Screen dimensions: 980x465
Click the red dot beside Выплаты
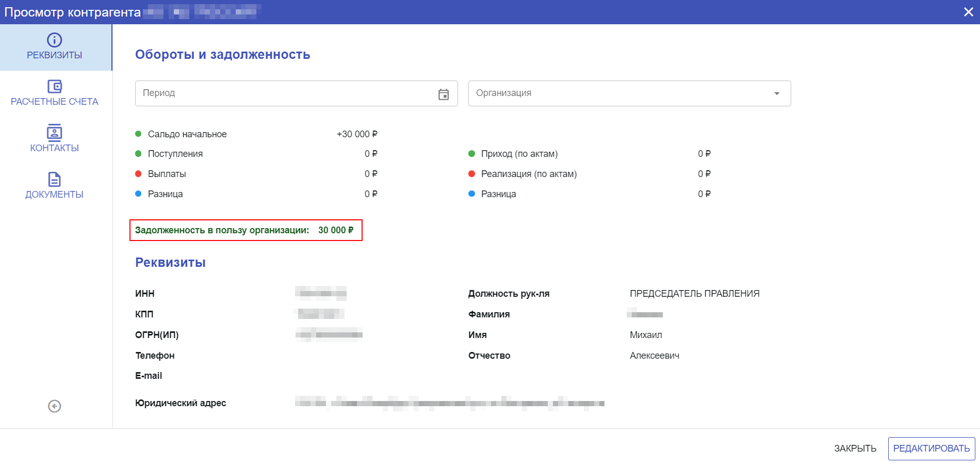tap(138, 174)
